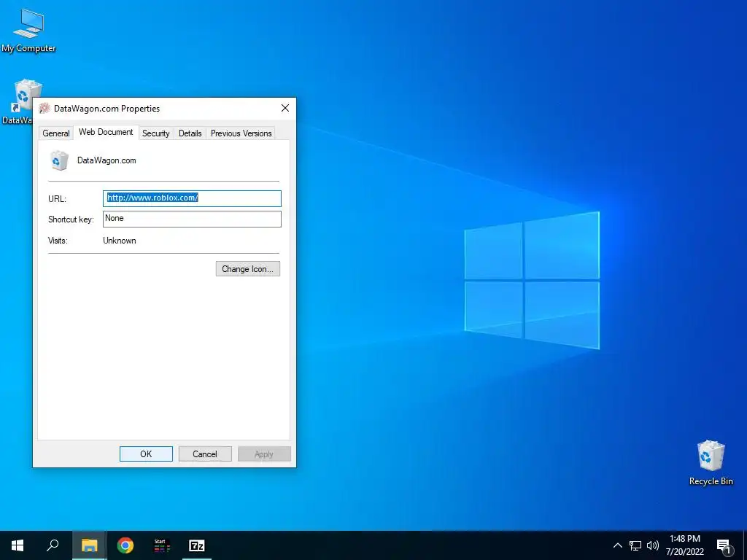Click the Shortcut key field showing None
This screenshot has width=747, height=560.
[x=192, y=219]
